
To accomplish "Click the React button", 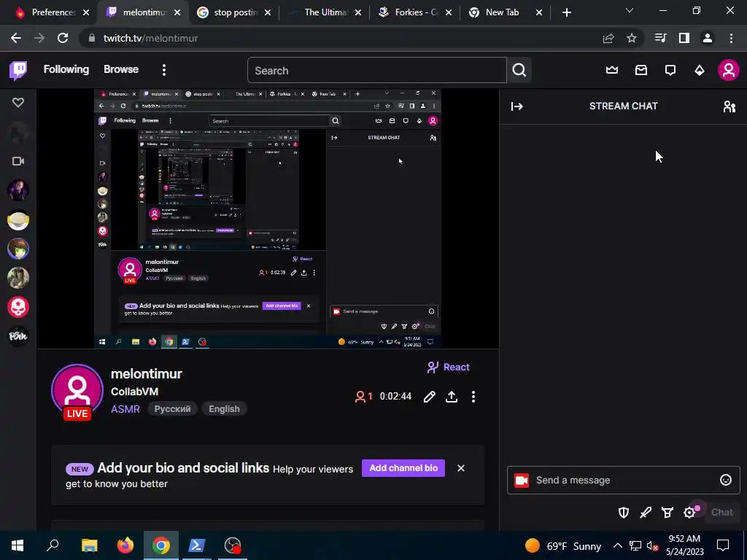I will point(449,367).
